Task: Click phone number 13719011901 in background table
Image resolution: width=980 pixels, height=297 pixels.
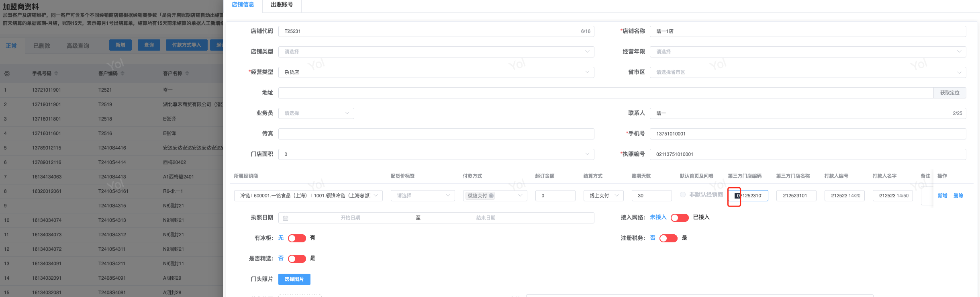Action: [x=47, y=104]
